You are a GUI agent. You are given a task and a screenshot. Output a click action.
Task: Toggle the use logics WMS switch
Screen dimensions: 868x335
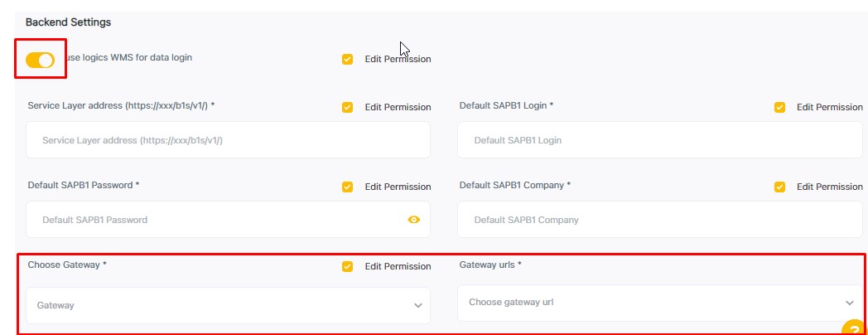pos(40,60)
